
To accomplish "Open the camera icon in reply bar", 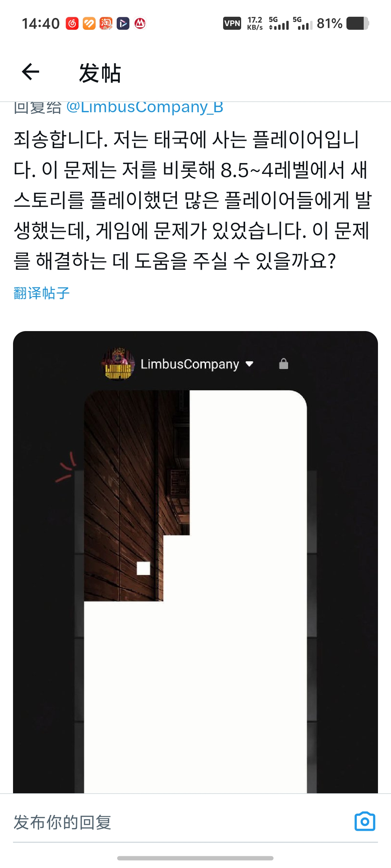I will [365, 821].
